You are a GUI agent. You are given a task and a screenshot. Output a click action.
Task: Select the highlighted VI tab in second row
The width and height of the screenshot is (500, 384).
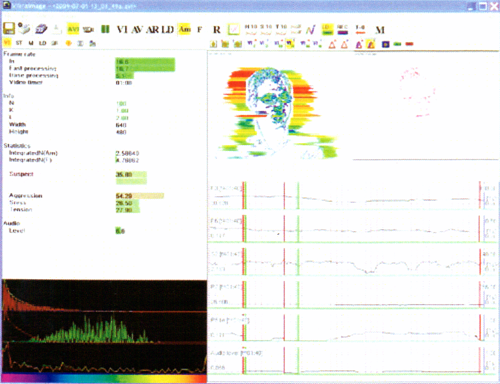(7, 43)
